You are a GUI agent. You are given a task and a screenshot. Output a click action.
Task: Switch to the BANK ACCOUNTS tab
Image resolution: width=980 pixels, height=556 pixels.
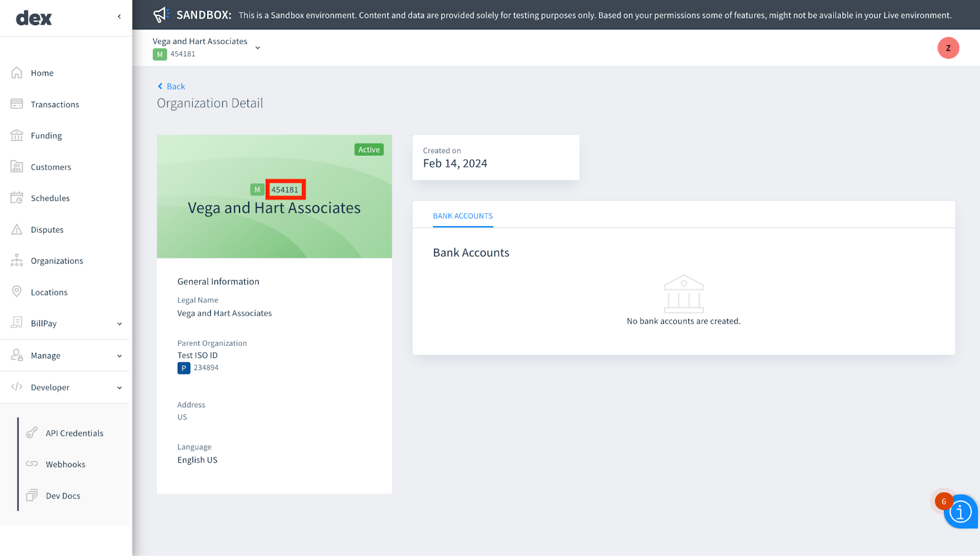point(462,216)
